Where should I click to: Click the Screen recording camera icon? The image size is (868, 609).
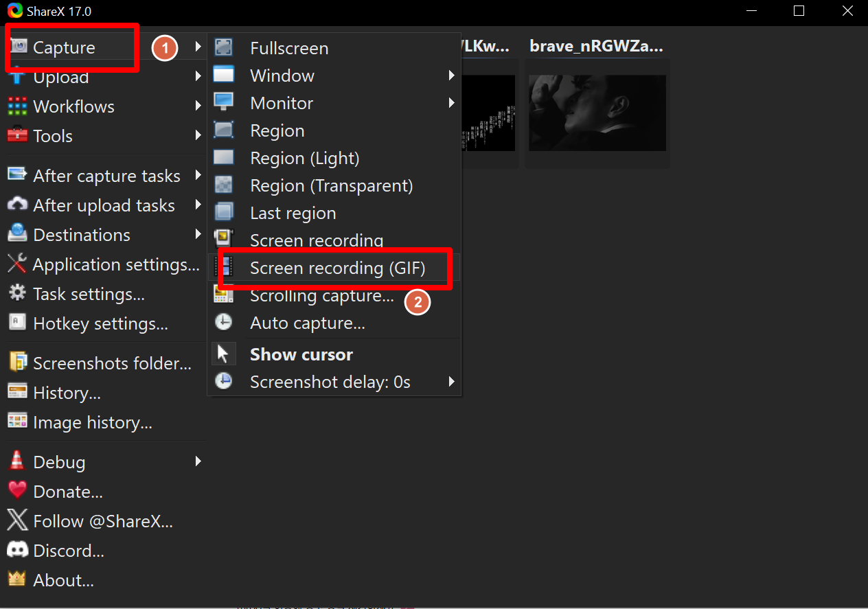point(224,238)
